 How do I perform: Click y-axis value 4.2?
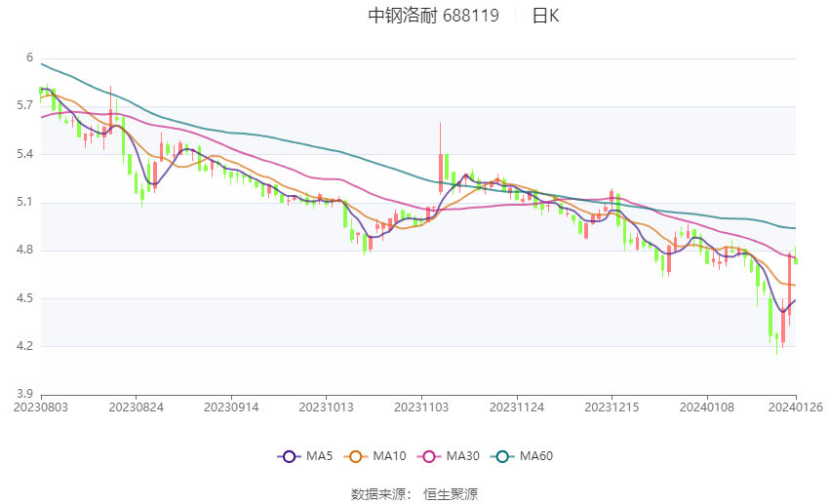pos(24,346)
